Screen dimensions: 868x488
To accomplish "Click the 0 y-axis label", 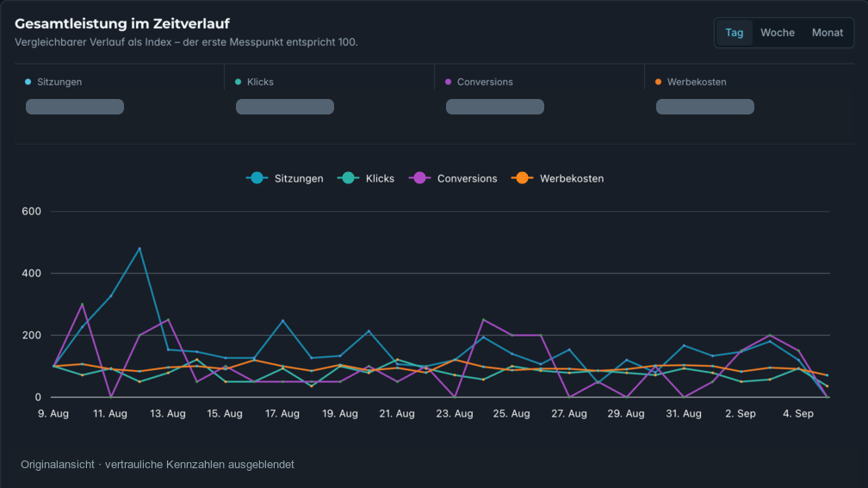I will click(38, 398).
